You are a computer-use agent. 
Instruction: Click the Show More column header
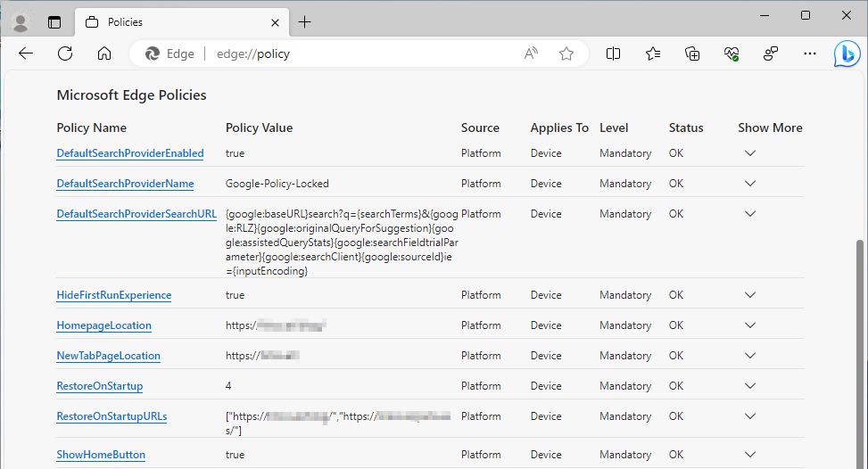click(x=770, y=128)
